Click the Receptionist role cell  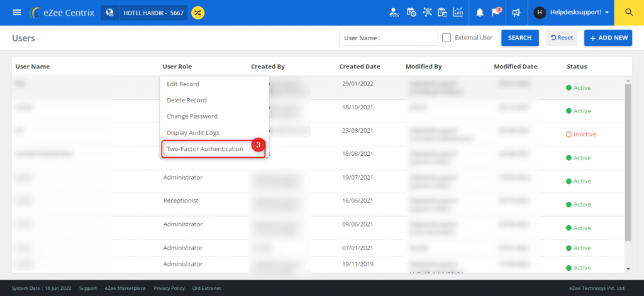[x=180, y=200]
